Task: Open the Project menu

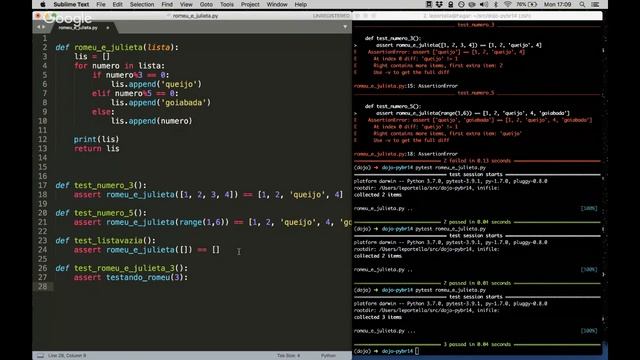Action: pyautogui.click(x=250, y=4)
